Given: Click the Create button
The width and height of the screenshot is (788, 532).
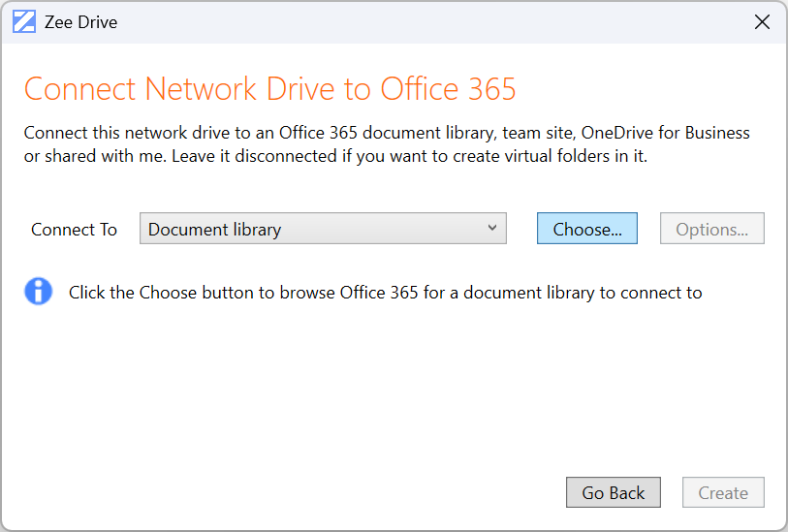Looking at the screenshot, I should [x=723, y=492].
